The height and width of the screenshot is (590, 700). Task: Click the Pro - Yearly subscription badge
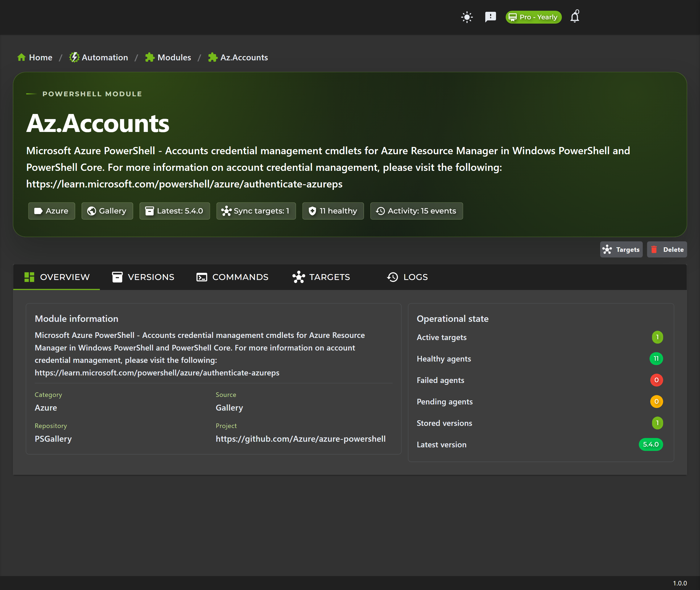click(533, 17)
